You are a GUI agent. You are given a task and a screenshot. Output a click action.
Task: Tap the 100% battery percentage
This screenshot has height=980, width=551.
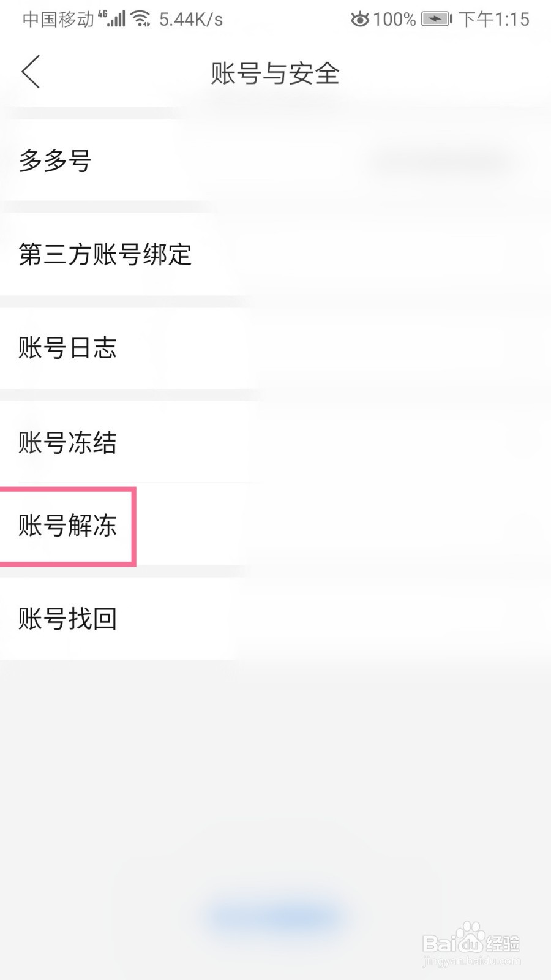pos(394,20)
